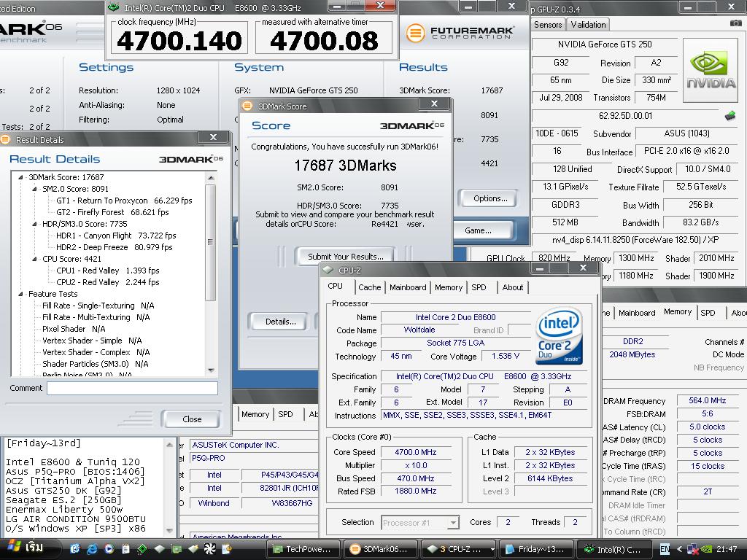
Task: Click the Result Details scrollbar down arrow
Action: tap(211, 370)
